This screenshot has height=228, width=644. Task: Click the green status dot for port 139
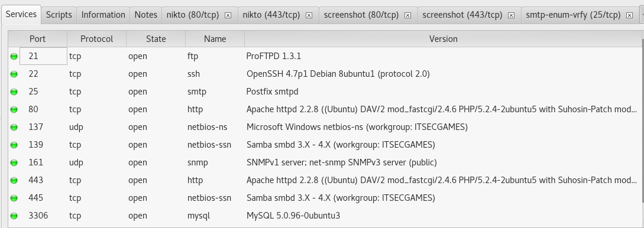[14, 145]
